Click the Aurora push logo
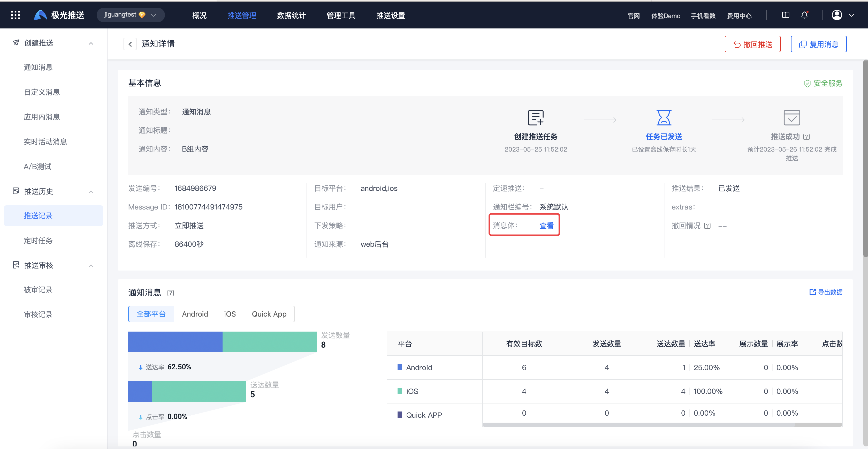Viewport: 868px width, 449px height. click(x=59, y=15)
